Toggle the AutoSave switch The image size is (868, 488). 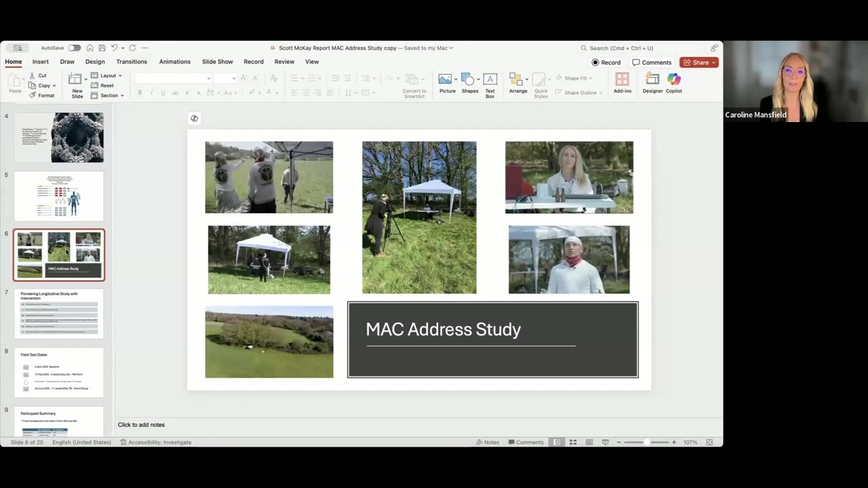pos(74,48)
